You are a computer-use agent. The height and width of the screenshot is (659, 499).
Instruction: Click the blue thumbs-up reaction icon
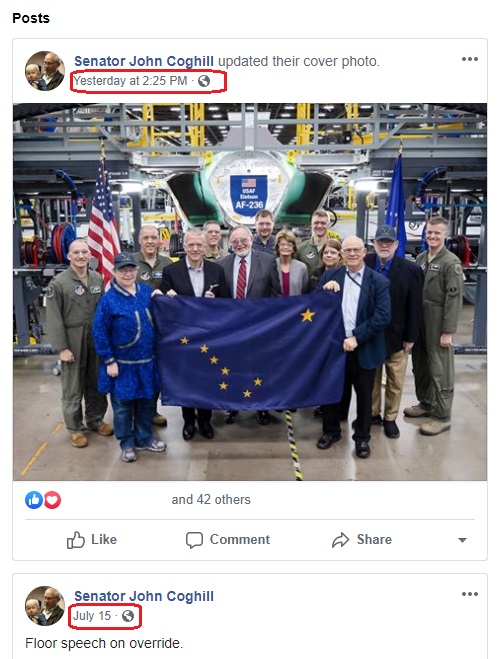coord(34,500)
